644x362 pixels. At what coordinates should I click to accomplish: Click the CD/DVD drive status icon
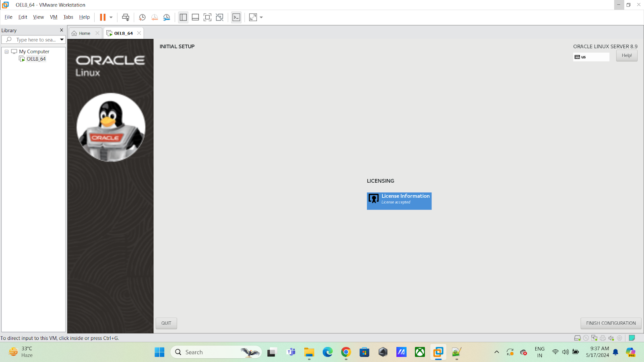pyautogui.click(x=586, y=338)
